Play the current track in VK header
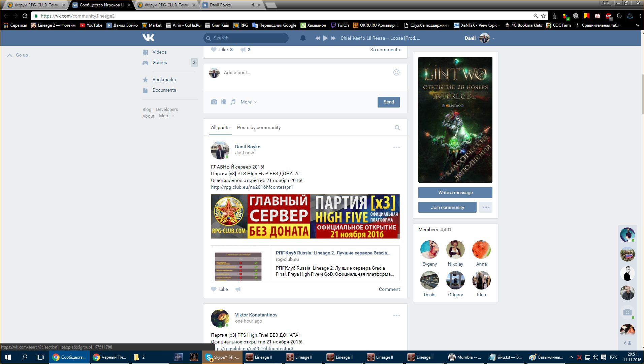Image resolution: width=644 pixels, height=364 pixels. click(325, 38)
